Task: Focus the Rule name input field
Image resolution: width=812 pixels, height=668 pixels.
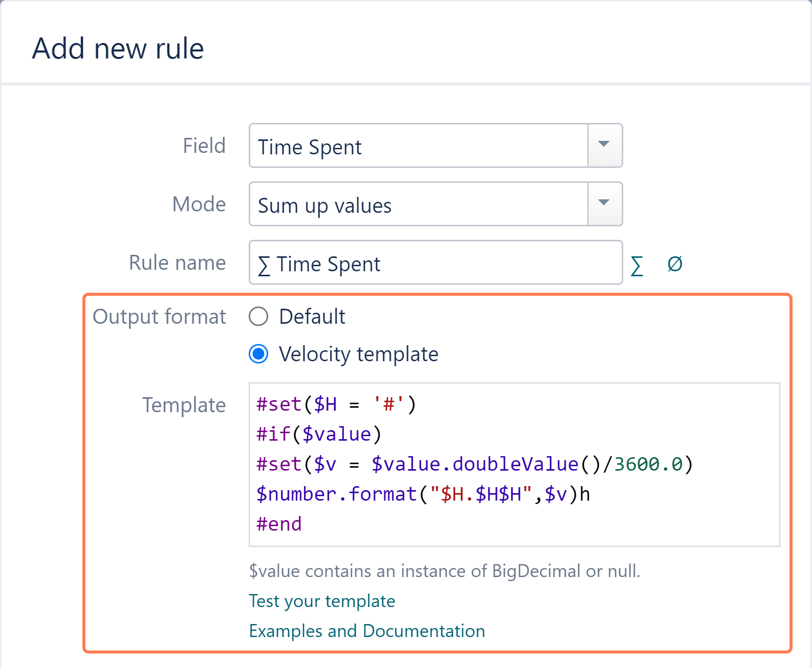Action: point(434,263)
